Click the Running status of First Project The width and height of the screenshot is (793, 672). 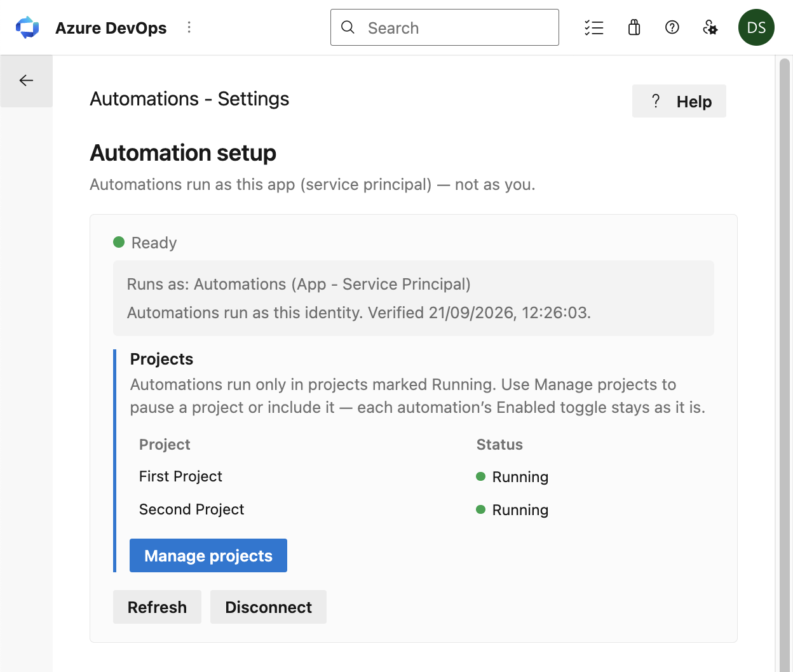coord(512,477)
